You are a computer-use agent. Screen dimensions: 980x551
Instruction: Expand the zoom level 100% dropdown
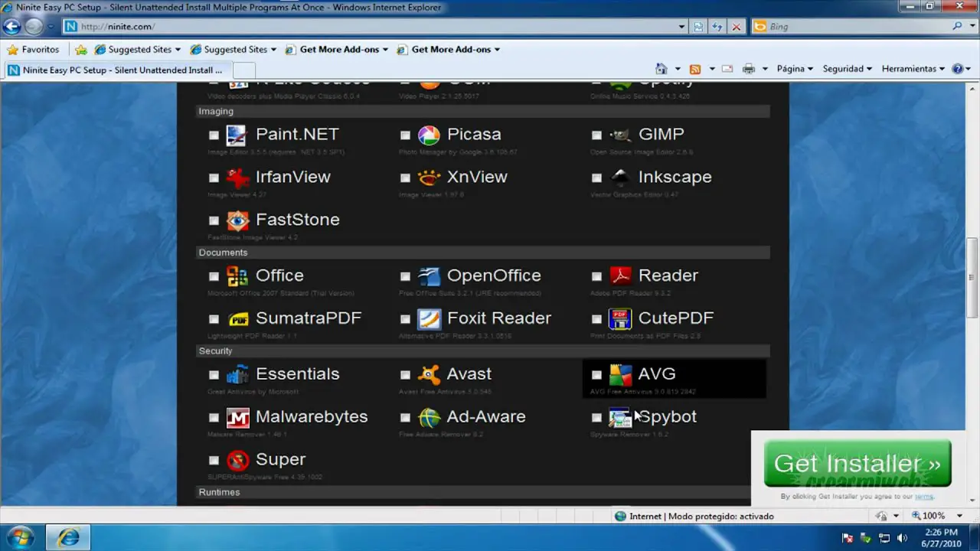tap(961, 516)
